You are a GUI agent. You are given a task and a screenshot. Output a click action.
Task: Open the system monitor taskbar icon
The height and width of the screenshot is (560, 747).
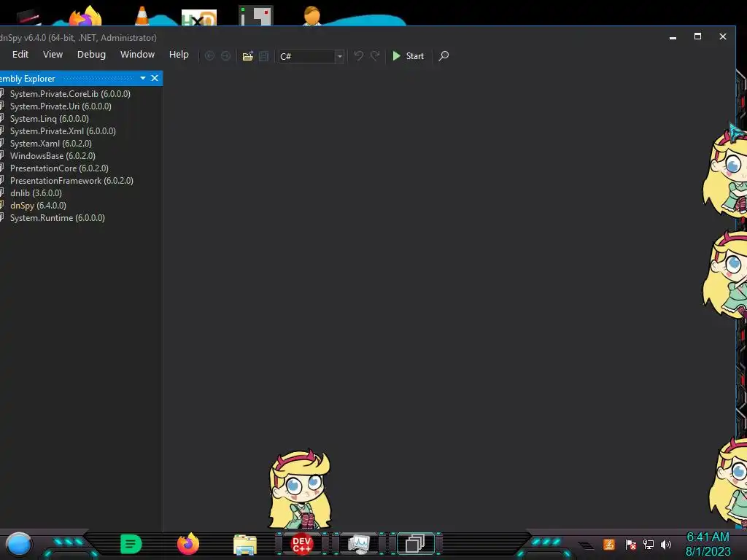click(358, 544)
